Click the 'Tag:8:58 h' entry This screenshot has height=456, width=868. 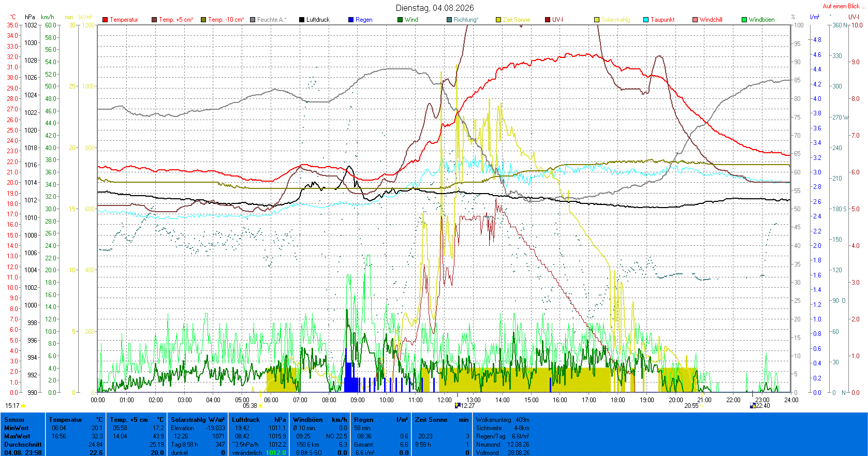184,445
